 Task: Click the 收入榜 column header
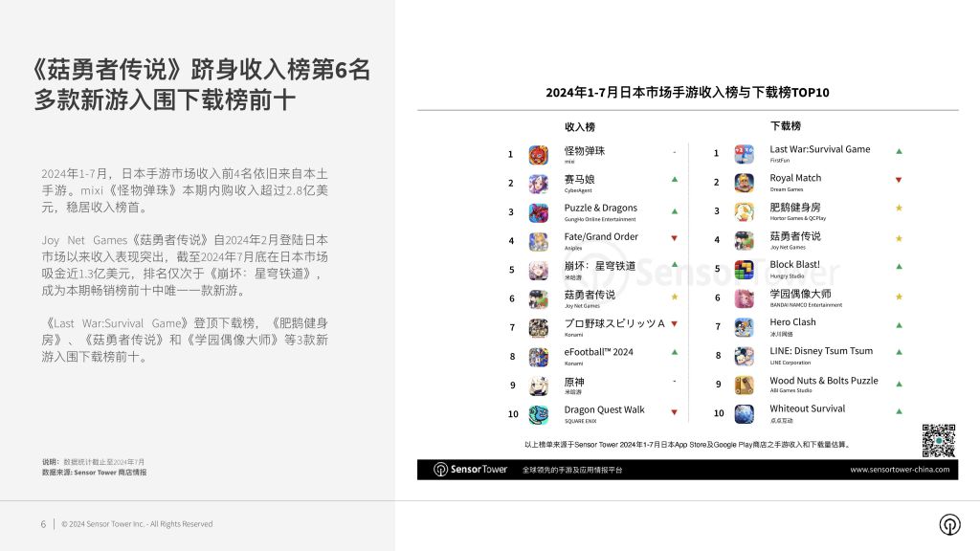(580, 127)
